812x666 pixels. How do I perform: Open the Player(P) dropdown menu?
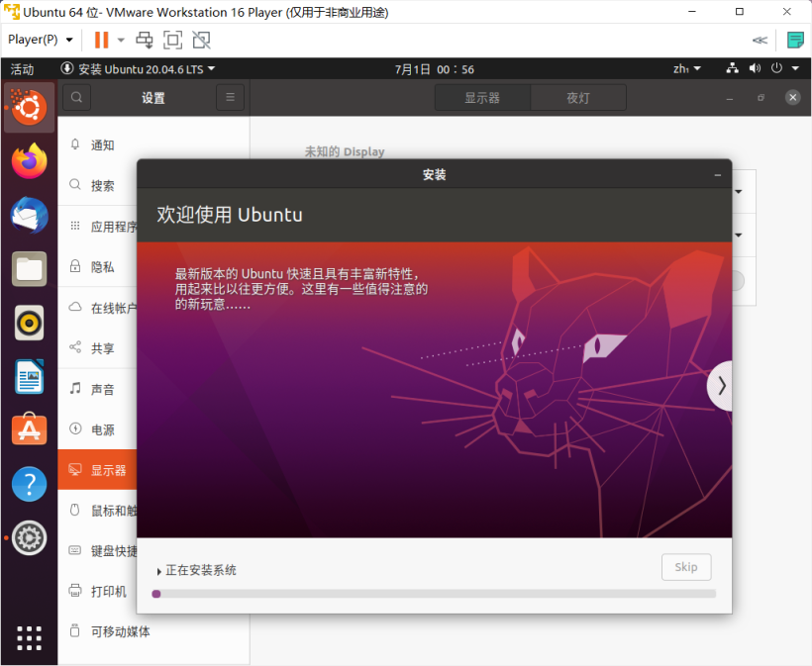click(41, 40)
